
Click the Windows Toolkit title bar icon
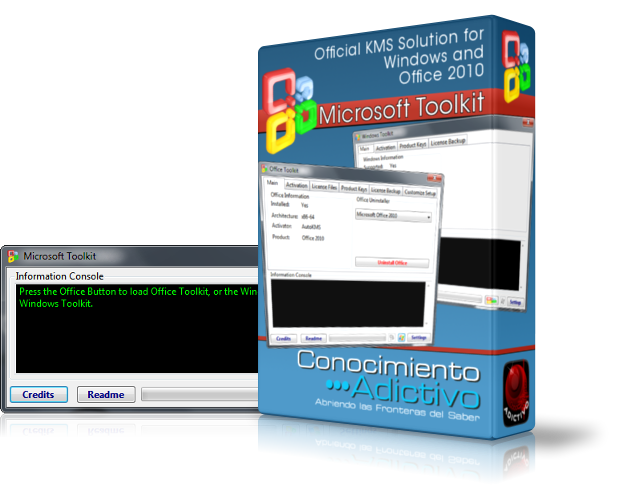tap(358, 137)
